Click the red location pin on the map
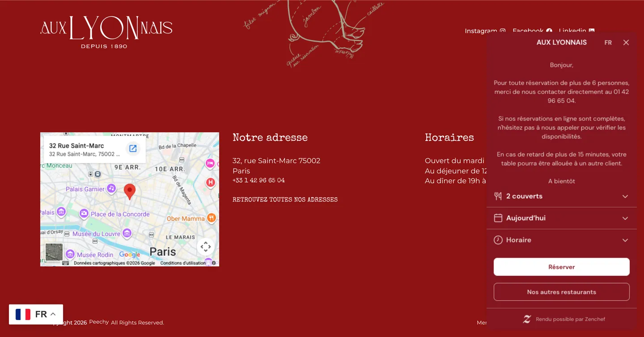644x337 pixels. (x=130, y=191)
